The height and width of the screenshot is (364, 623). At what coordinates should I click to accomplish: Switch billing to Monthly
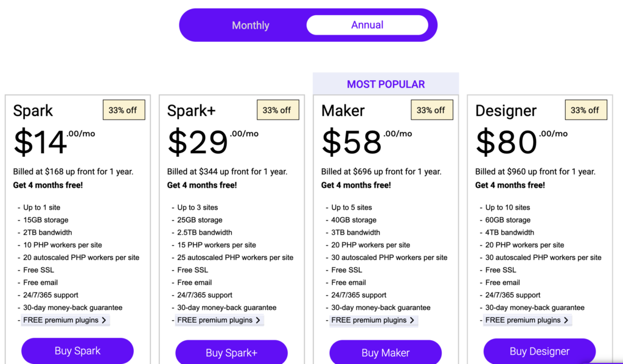tap(250, 25)
